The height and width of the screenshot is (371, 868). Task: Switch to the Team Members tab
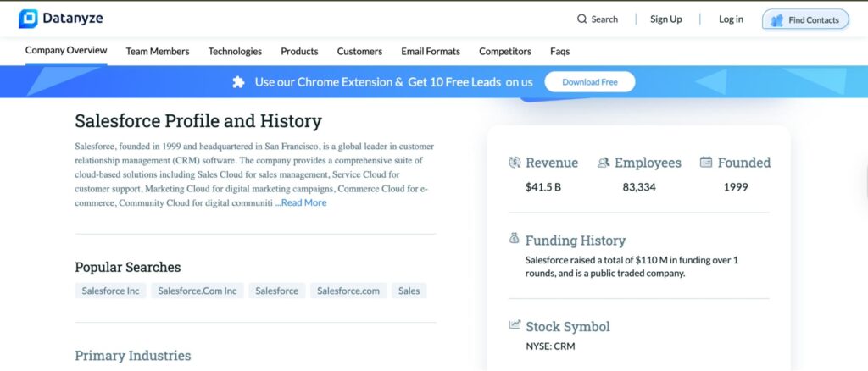tap(158, 52)
